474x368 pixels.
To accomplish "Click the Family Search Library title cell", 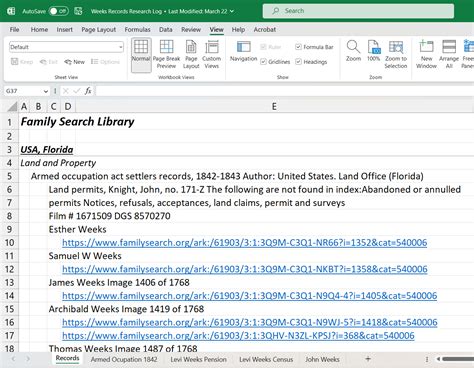I will pyautogui.click(x=77, y=122).
